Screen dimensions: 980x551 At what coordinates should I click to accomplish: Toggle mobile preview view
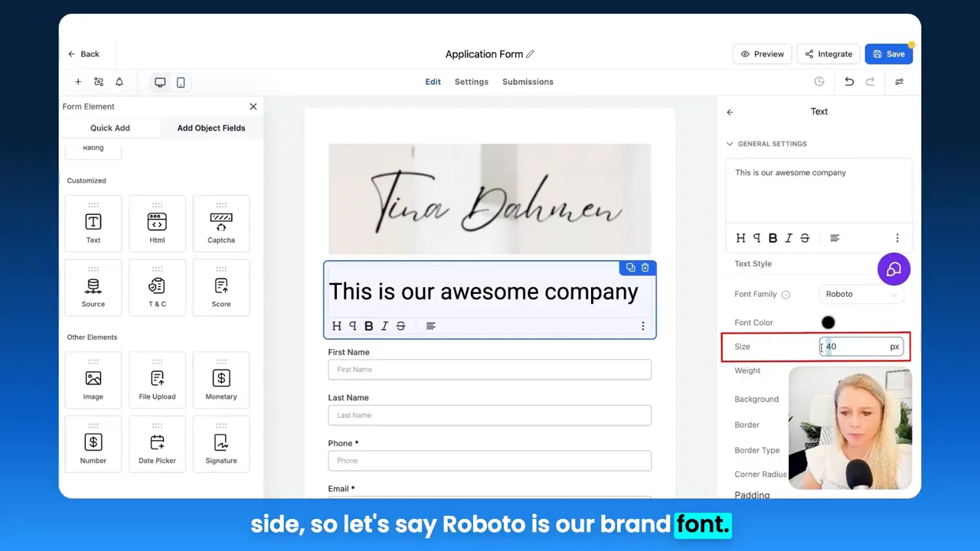tap(181, 82)
